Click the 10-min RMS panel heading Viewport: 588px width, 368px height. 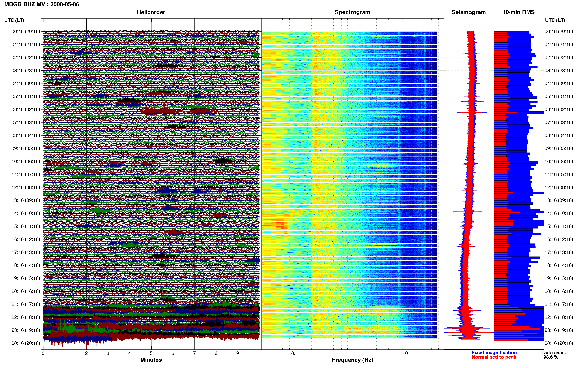click(x=518, y=12)
